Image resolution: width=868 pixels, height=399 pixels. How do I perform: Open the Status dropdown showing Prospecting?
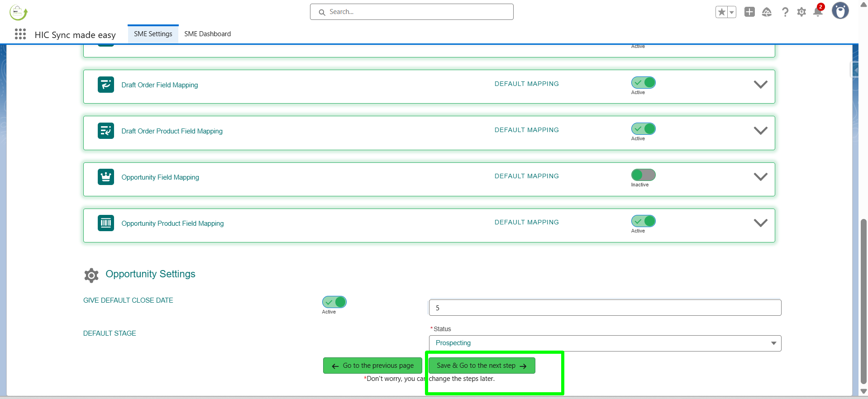tap(605, 343)
